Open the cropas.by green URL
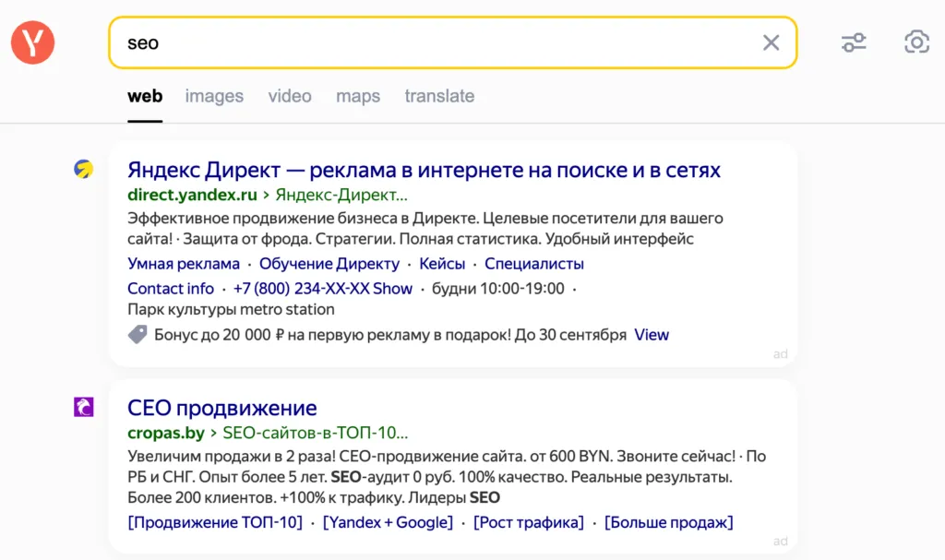The height and width of the screenshot is (560, 945). (x=166, y=433)
